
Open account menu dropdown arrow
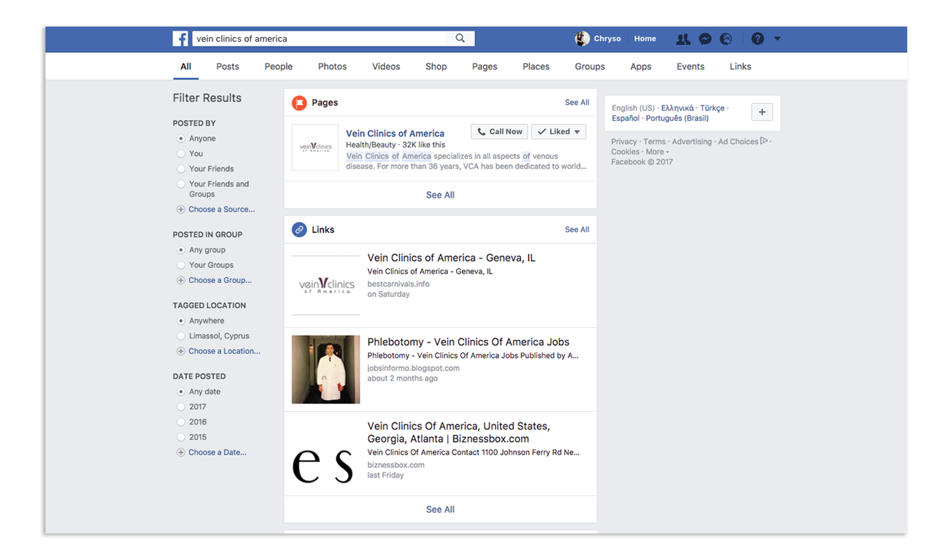777,39
